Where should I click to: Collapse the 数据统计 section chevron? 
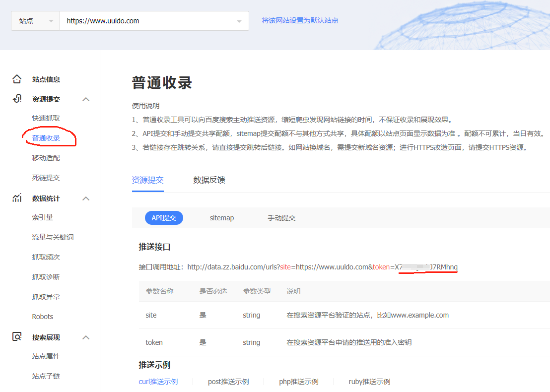[86, 198]
